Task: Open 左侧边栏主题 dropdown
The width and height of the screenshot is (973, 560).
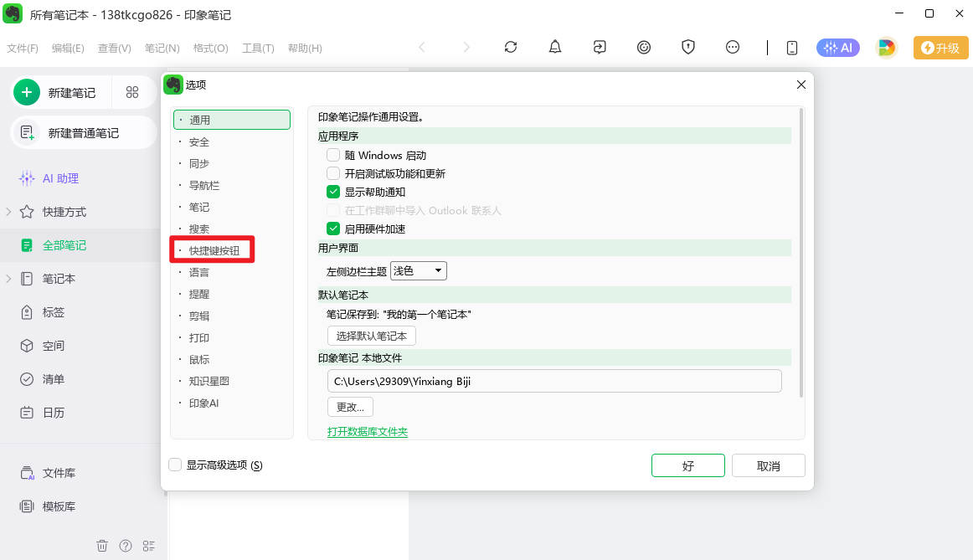Action: tap(418, 271)
